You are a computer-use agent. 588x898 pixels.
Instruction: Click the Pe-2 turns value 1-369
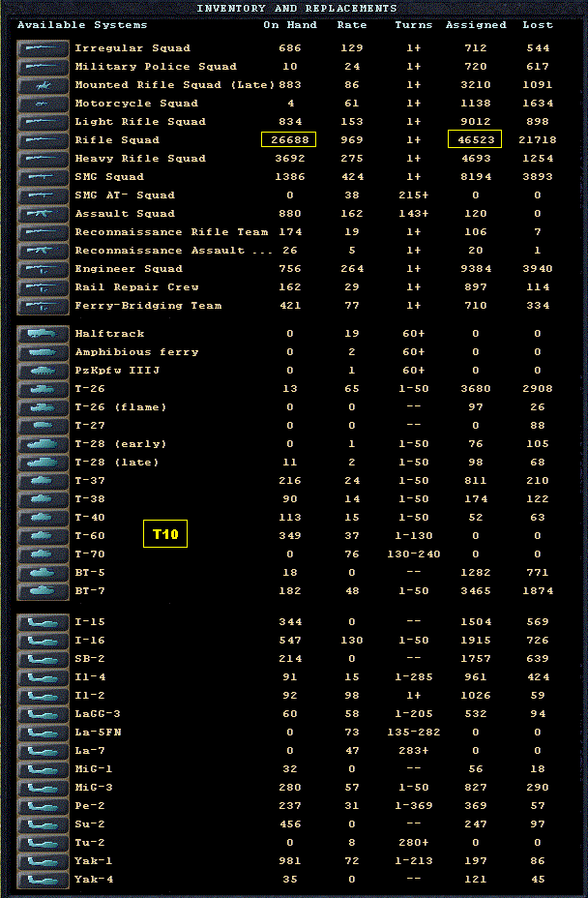tap(413, 806)
